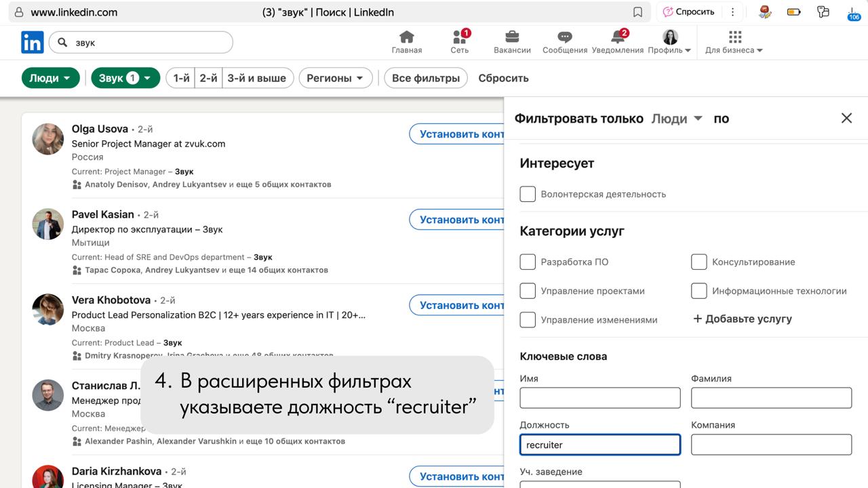Click Должность field containing recruiter

(600, 445)
